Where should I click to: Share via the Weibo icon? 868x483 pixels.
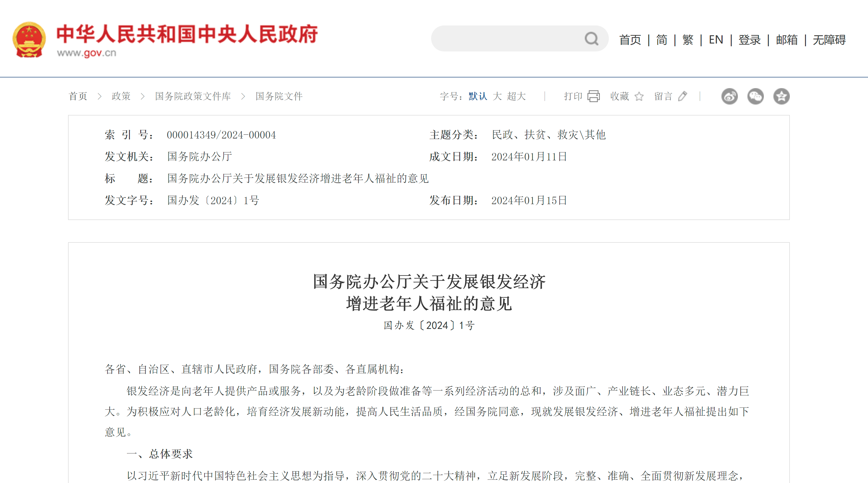pyautogui.click(x=729, y=97)
